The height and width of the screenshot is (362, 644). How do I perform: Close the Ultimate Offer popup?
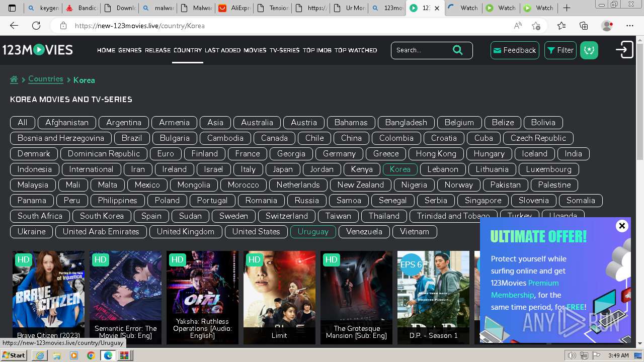pyautogui.click(x=622, y=226)
